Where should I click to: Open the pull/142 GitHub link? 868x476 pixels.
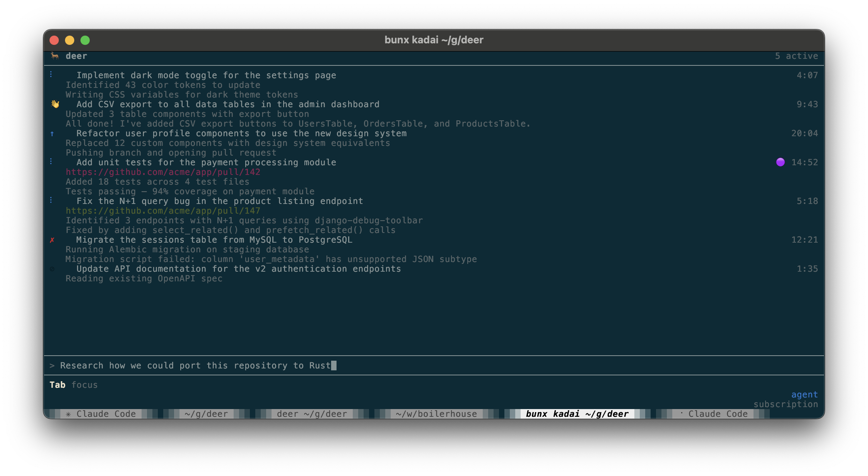(163, 172)
